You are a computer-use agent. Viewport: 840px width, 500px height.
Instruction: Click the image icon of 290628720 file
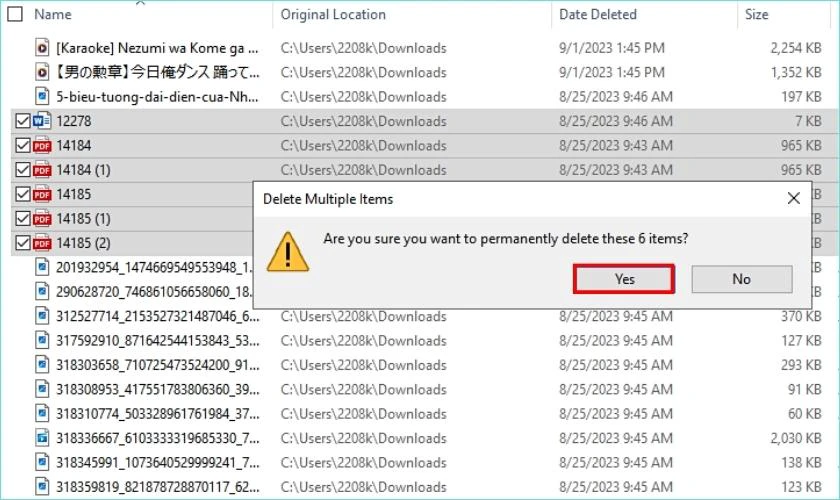(x=42, y=292)
